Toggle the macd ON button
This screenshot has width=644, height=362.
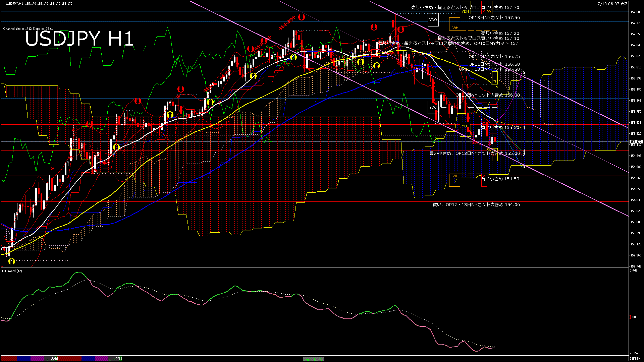point(314,359)
